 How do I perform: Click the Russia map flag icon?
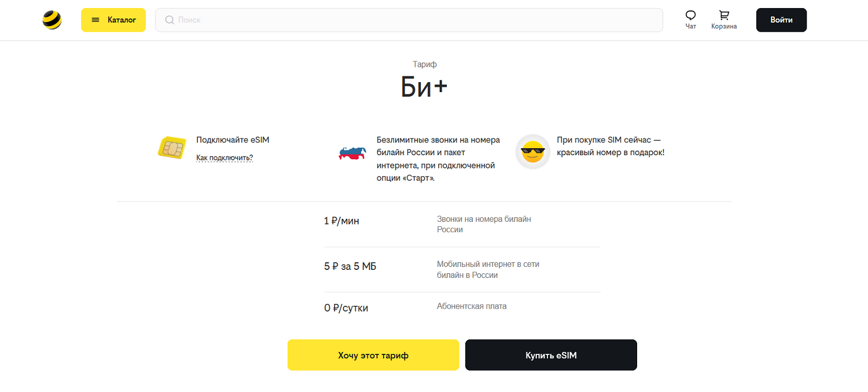tap(352, 153)
